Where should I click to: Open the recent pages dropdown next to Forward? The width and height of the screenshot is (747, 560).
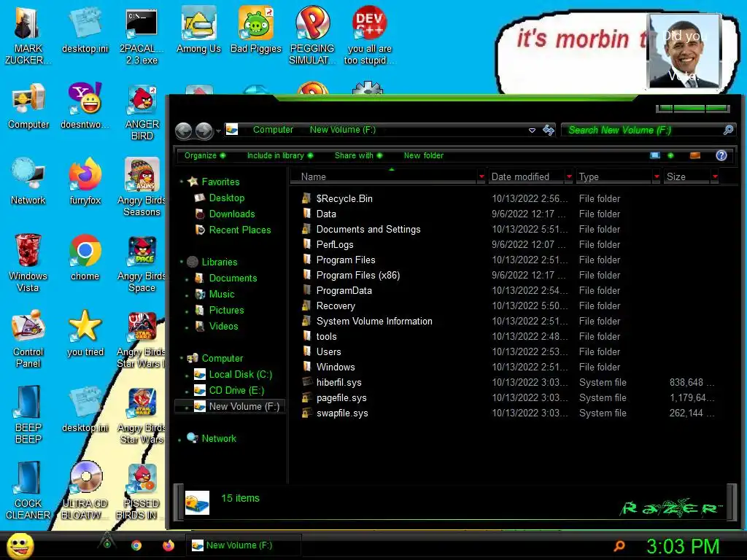tap(218, 131)
